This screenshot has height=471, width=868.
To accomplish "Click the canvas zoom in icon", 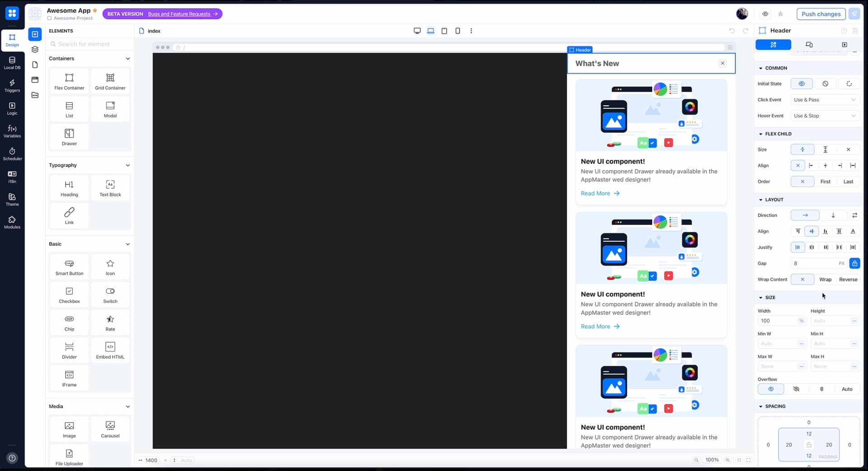I will point(727,460).
